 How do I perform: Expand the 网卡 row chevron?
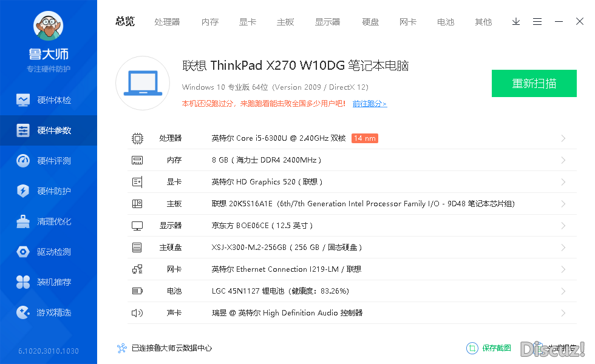pos(563,269)
